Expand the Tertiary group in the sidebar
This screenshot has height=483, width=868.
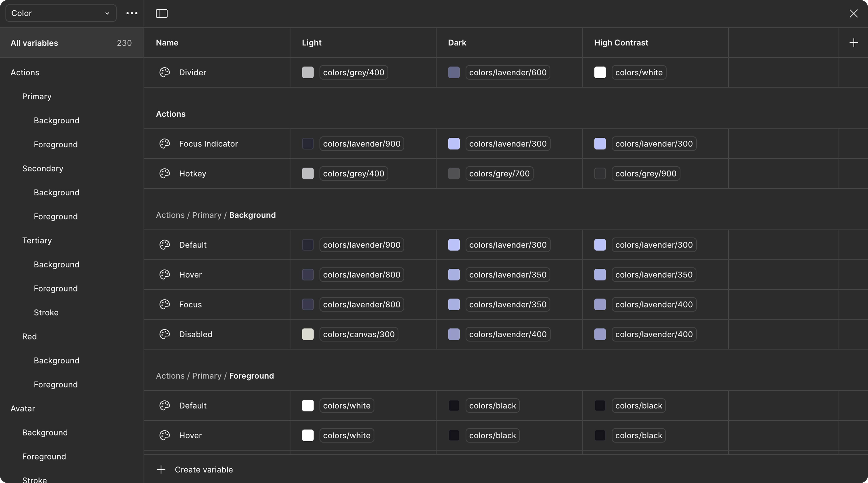37,240
